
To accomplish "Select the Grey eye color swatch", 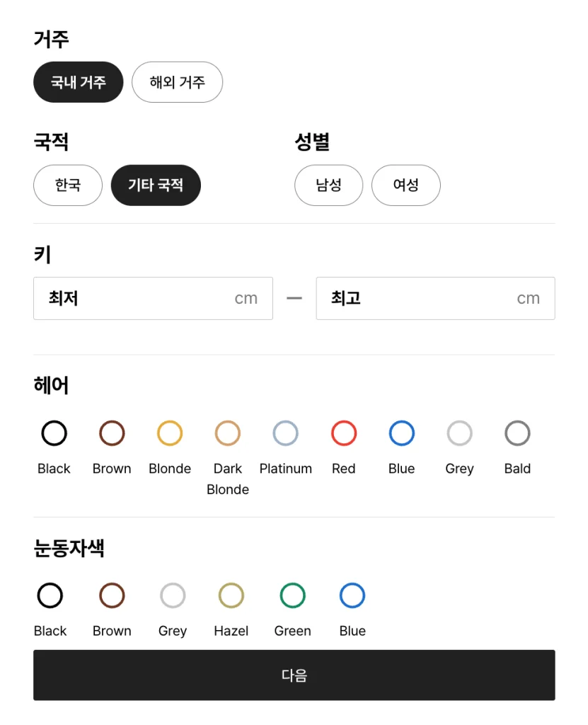I will tap(172, 595).
